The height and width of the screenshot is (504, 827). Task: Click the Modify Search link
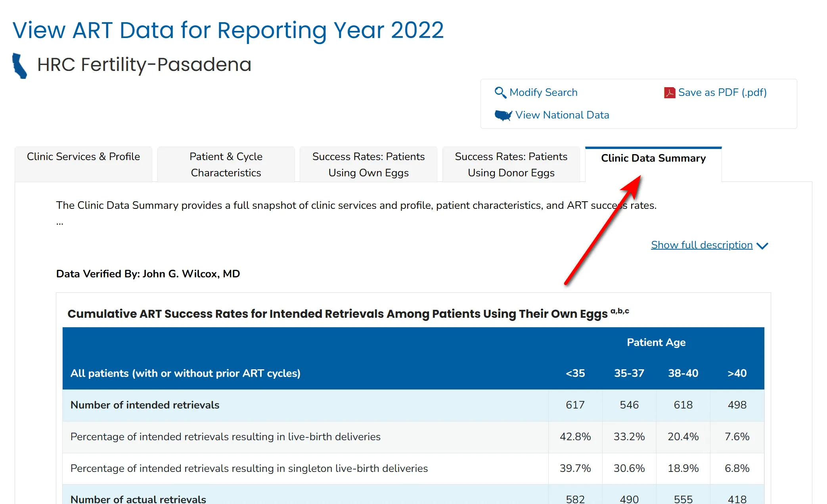(543, 92)
